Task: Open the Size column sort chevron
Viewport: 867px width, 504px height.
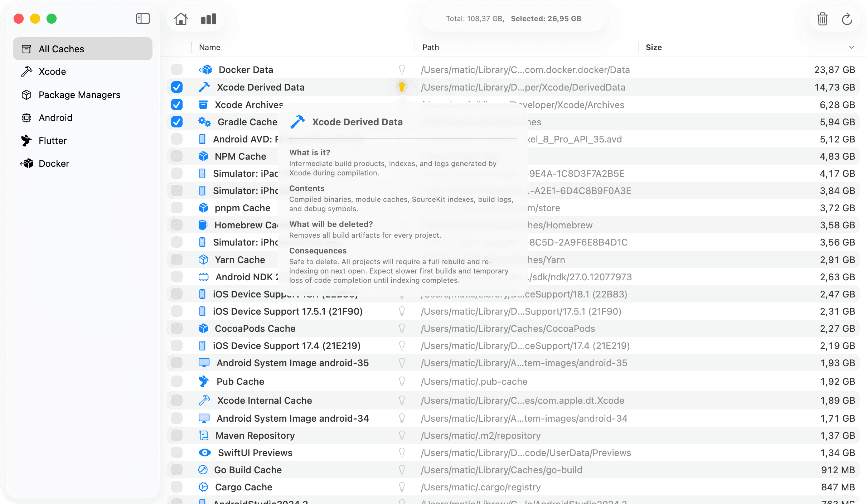Action: tap(851, 47)
